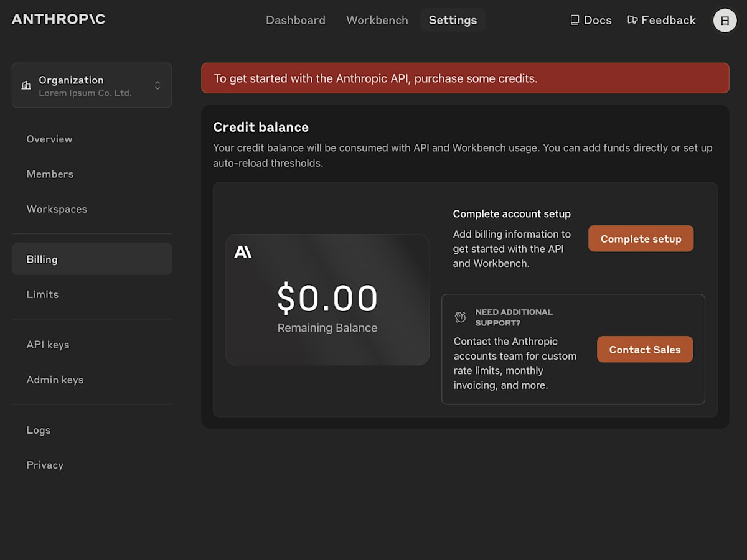Click the waving hand support icon
The height and width of the screenshot is (560, 747).
tap(460, 317)
